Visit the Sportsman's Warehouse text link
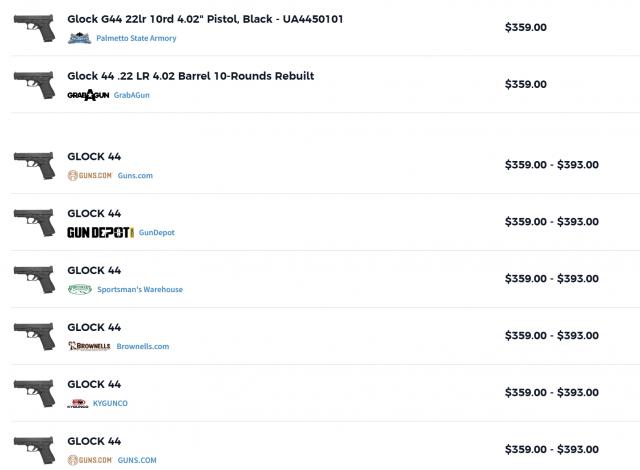 coord(140,289)
